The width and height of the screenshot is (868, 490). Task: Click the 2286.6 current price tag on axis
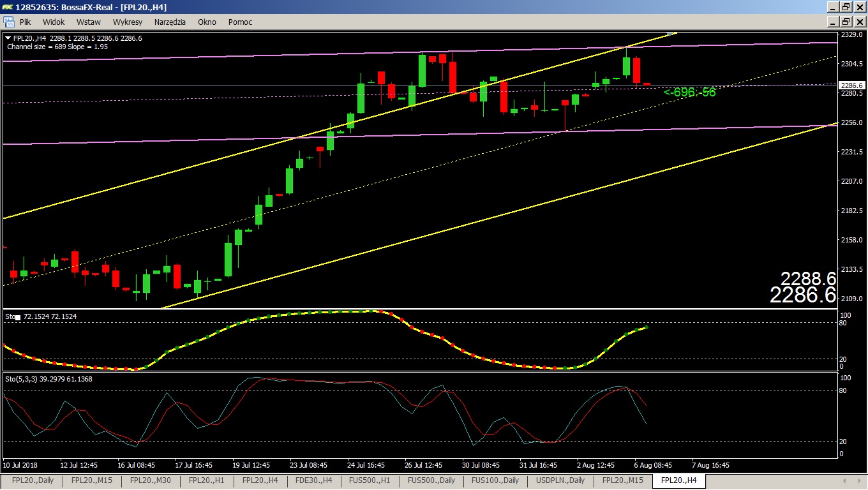(x=852, y=85)
